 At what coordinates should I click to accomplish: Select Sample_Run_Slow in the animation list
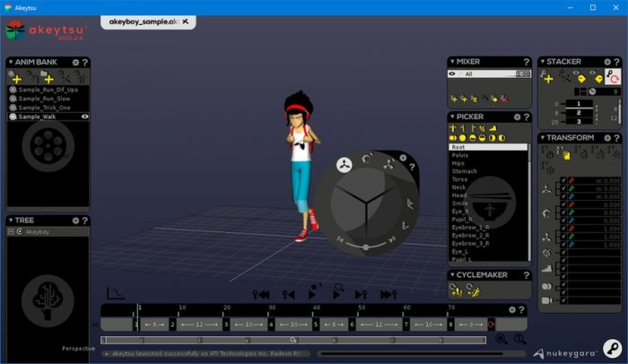(43, 98)
